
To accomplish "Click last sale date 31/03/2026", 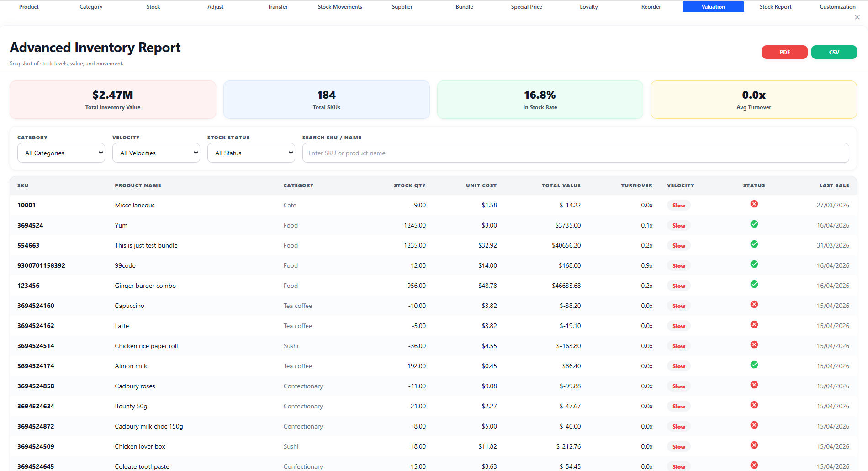I will pos(833,245).
